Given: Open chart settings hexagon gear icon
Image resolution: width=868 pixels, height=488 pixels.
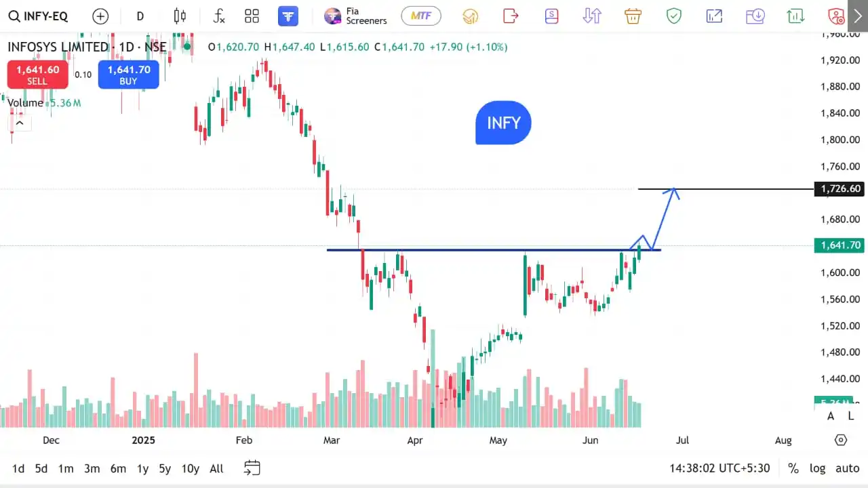Looking at the screenshot, I should [x=841, y=440].
